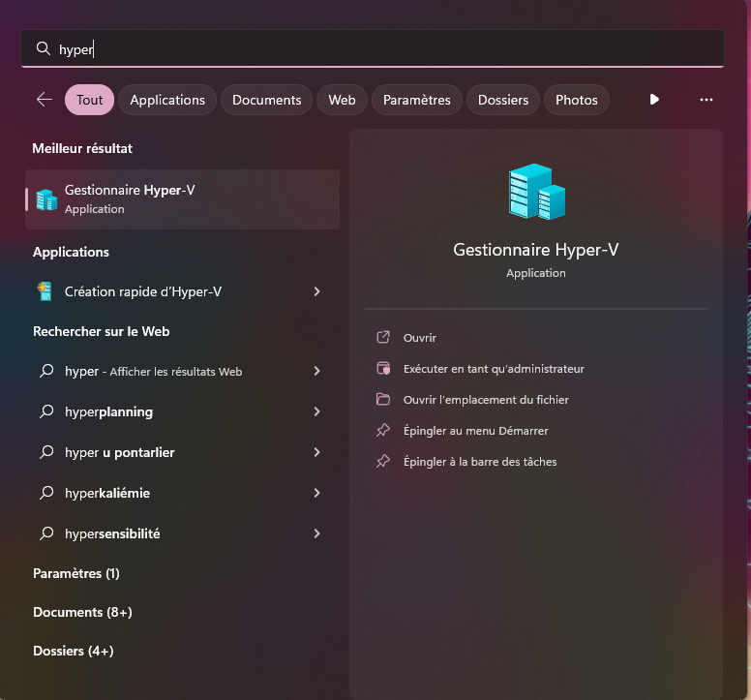
Task: Expand Création rapide d'Hyper-V chevron
Action: click(316, 291)
